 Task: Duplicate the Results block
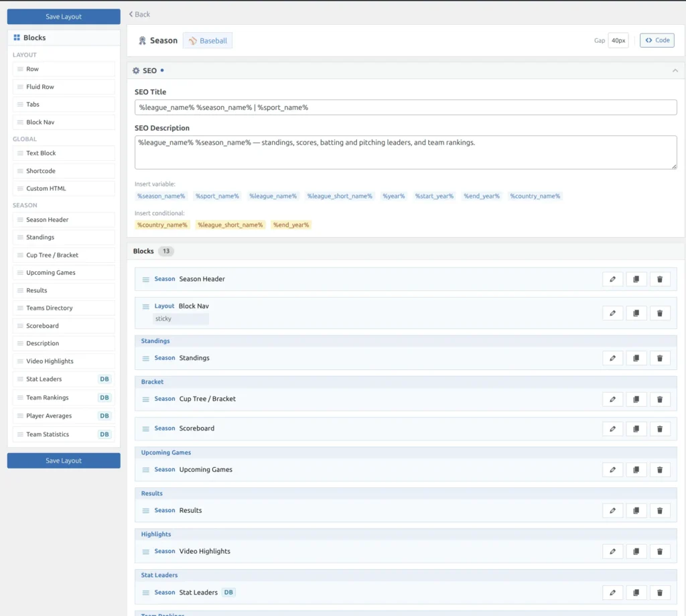[x=636, y=511]
